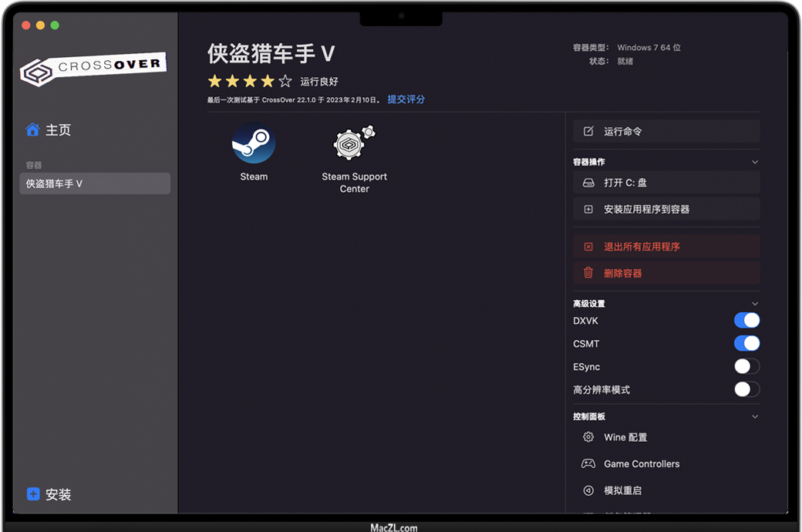Open Steam Support Center icon

(354, 143)
